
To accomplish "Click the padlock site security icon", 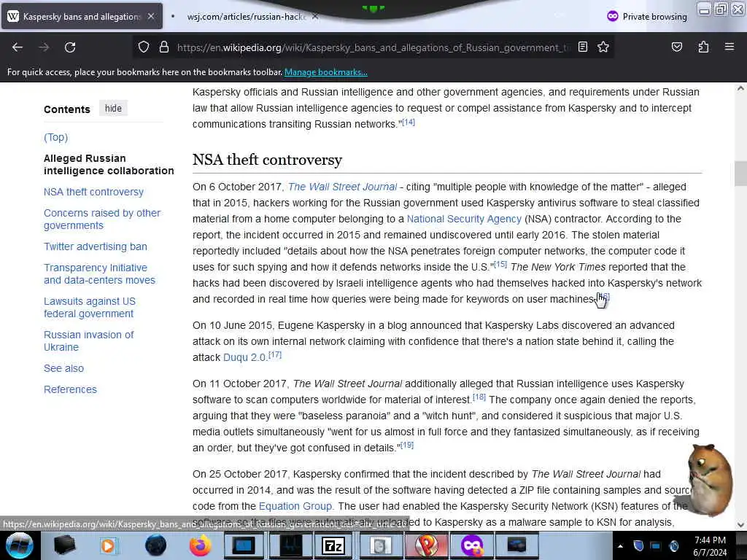I will pos(164,47).
